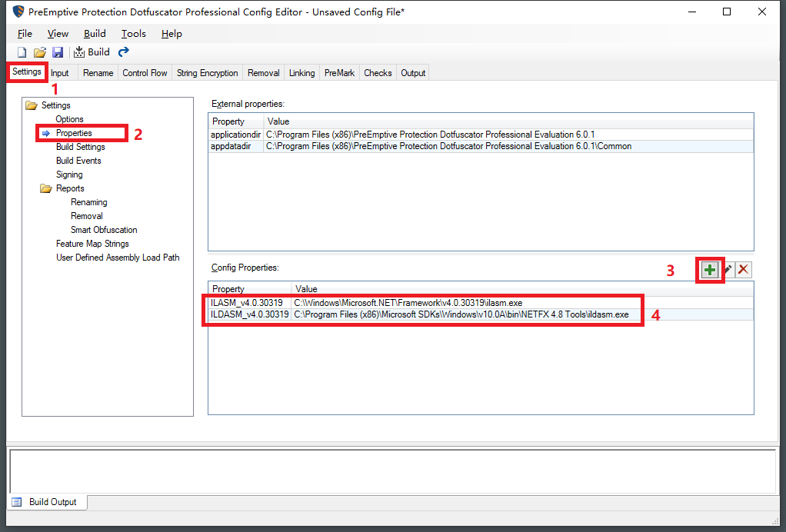786x532 pixels.
Task: Maximize the Dotfuscator window
Action: tap(727, 12)
